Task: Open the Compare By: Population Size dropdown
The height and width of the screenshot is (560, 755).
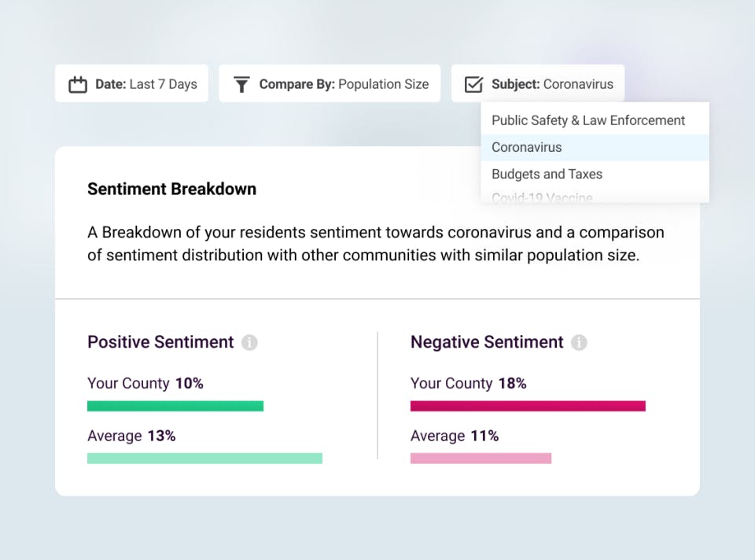Action: 330,83
